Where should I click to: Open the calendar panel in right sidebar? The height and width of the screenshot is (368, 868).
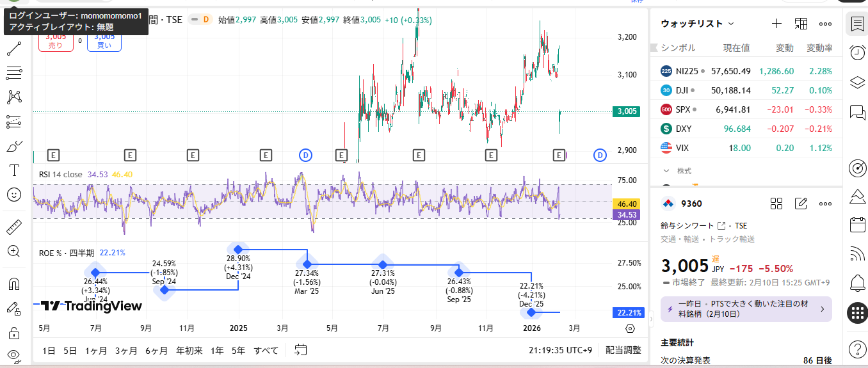click(x=857, y=225)
